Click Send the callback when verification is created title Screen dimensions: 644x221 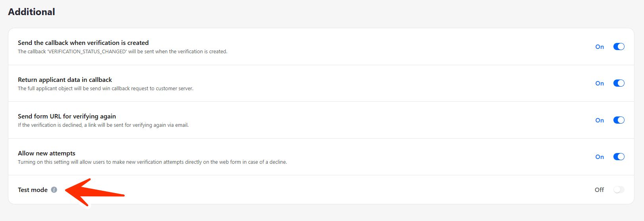click(x=83, y=43)
